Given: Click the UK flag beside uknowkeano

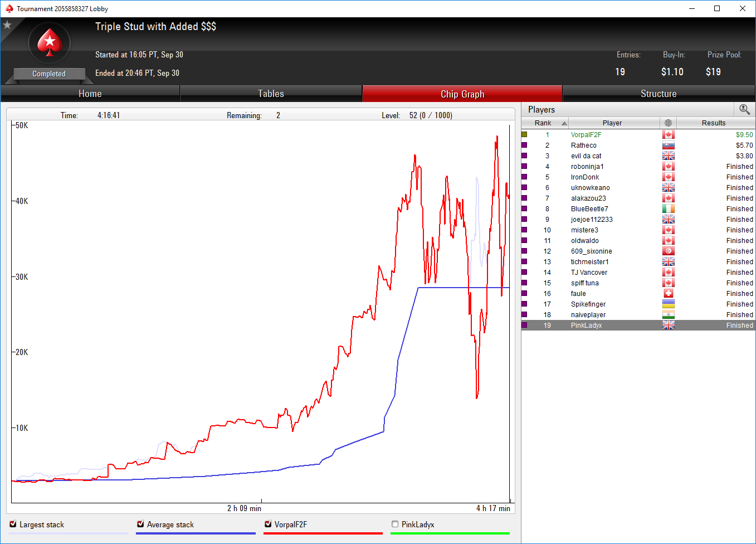Looking at the screenshot, I should [669, 187].
